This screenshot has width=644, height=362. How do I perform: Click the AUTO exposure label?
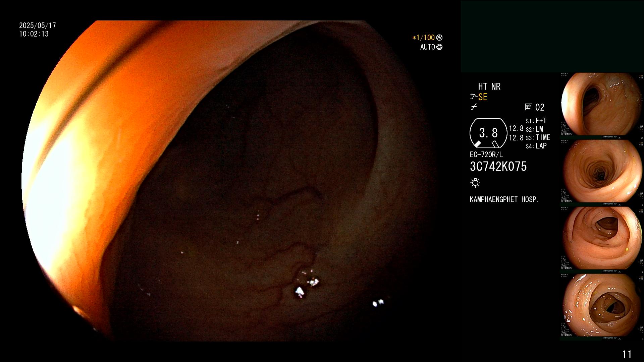(428, 47)
